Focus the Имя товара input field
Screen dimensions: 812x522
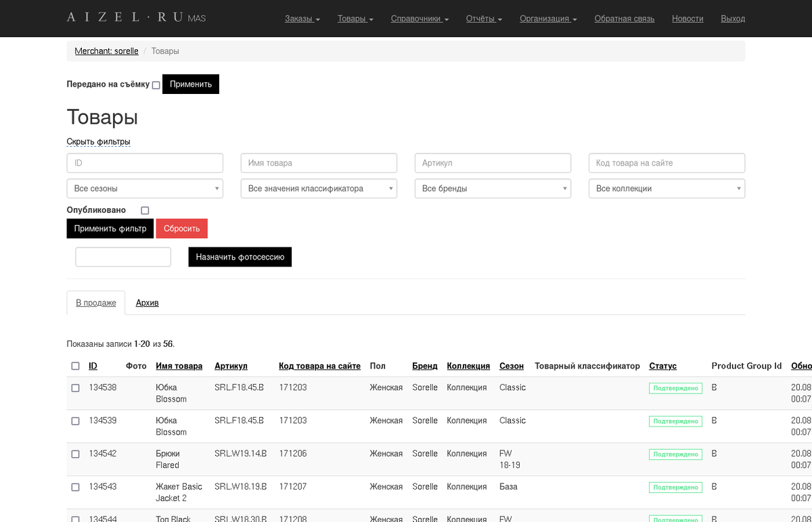[x=319, y=163]
